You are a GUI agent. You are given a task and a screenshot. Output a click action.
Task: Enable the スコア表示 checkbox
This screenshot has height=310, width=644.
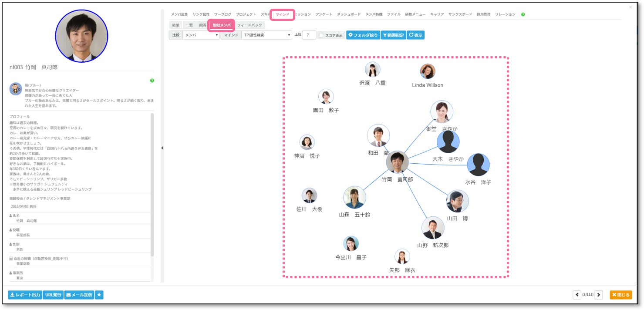pyautogui.click(x=321, y=35)
